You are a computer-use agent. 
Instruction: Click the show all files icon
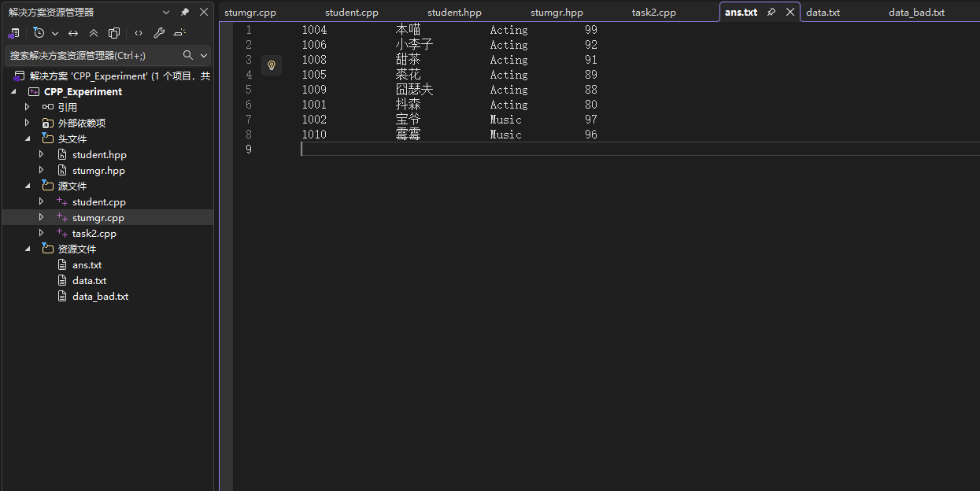pyautogui.click(x=114, y=33)
